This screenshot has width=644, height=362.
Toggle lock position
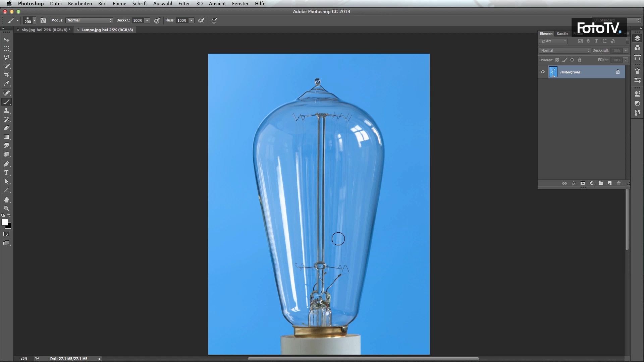[x=572, y=60]
